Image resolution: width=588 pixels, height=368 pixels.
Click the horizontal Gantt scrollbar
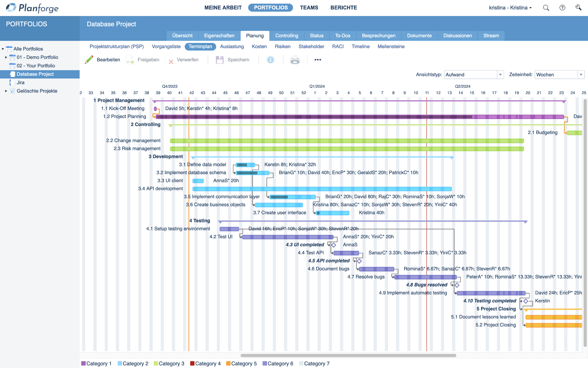click(348, 355)
